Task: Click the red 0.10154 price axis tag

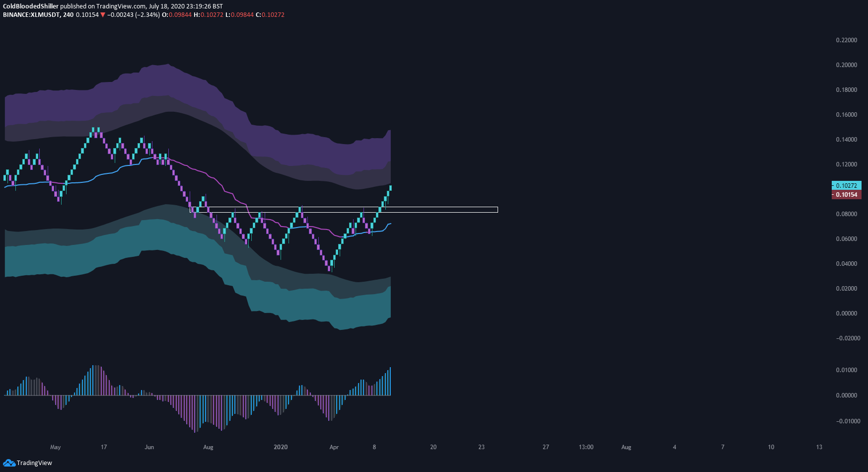Action: 847,194
